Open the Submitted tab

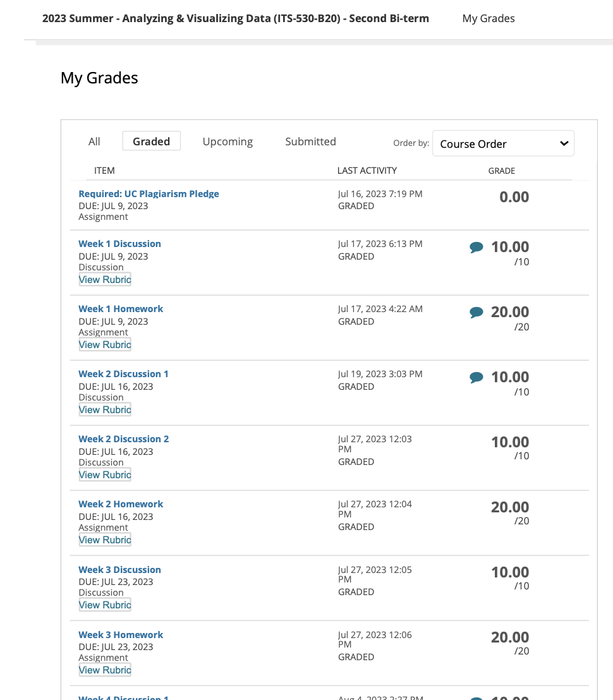point(310,142)
